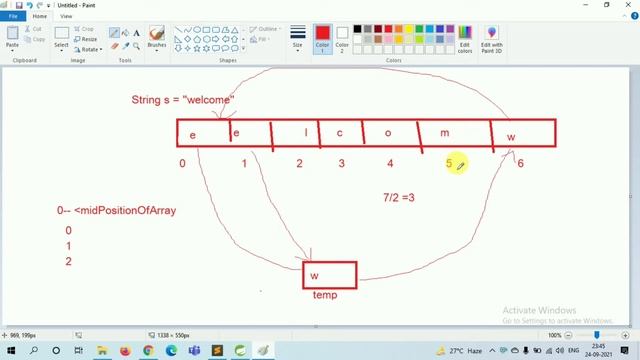Choose the Down arrow shape
The image size is (640, 360).
coord(178,48)
